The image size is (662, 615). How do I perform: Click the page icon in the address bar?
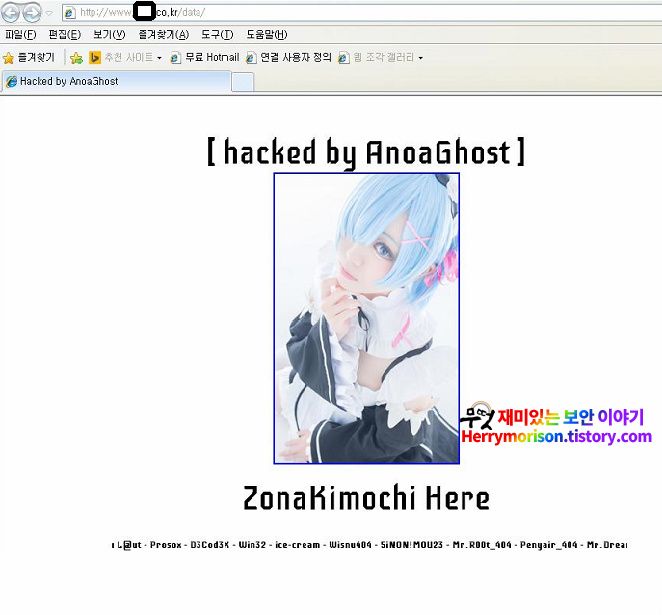(69, 13)
